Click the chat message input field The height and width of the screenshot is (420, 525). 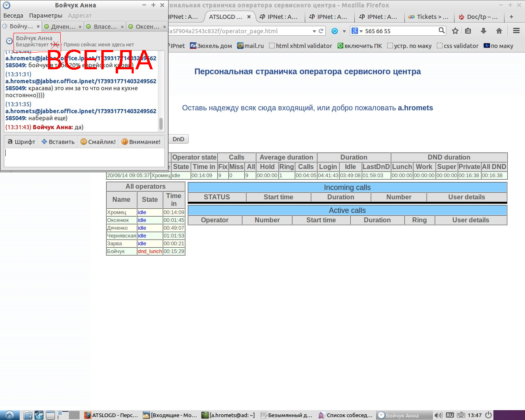[84, 157]
